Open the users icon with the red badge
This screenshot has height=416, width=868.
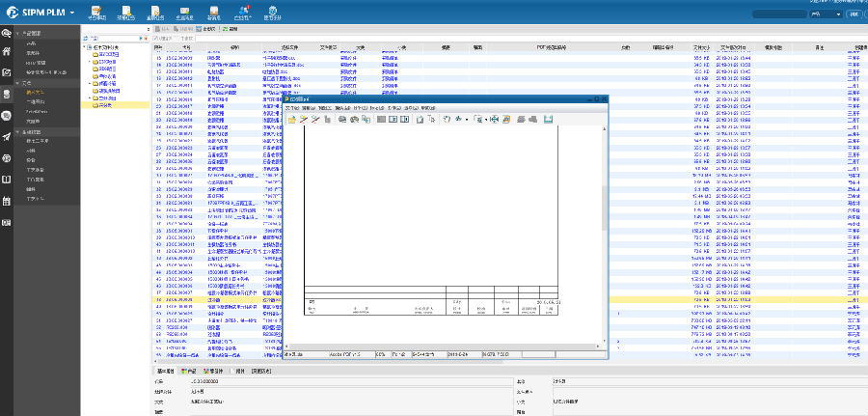click(x=244, y=11)
